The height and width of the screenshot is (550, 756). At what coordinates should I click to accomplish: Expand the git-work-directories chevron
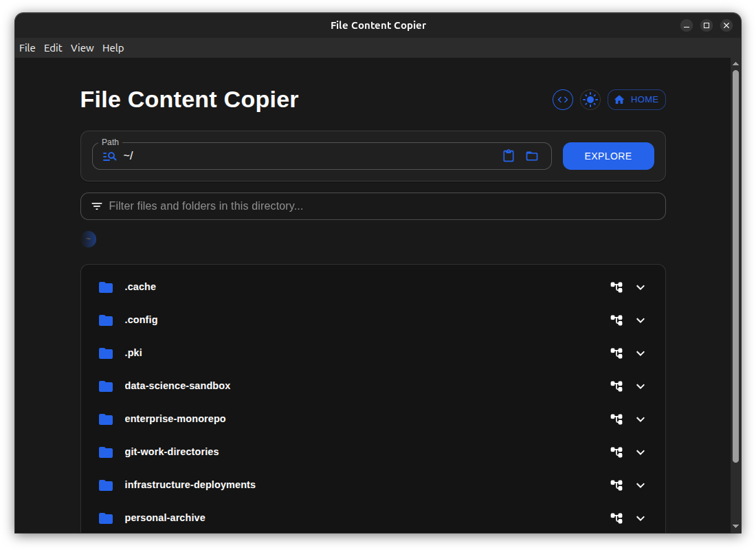coord(641,452)
